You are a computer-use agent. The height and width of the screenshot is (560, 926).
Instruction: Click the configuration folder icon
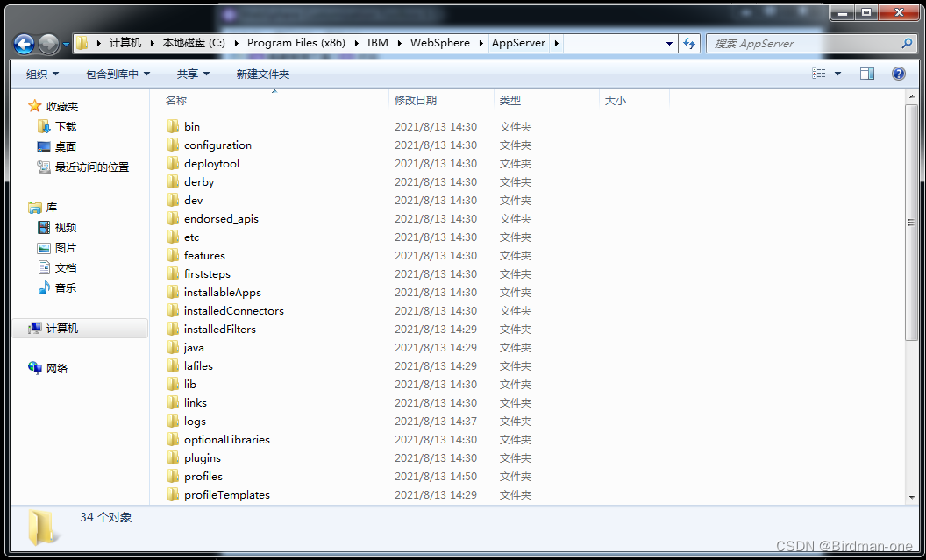173,145
